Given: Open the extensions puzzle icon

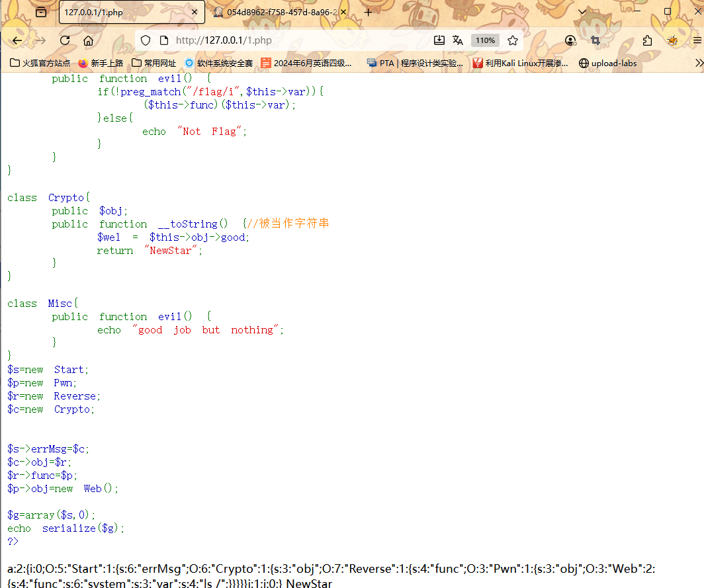Looking at the screenshot, I should [647, 40].
